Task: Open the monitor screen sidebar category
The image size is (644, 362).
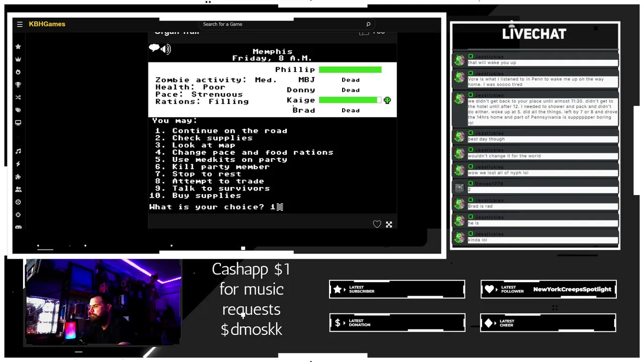Action: (x=18, y=123)
